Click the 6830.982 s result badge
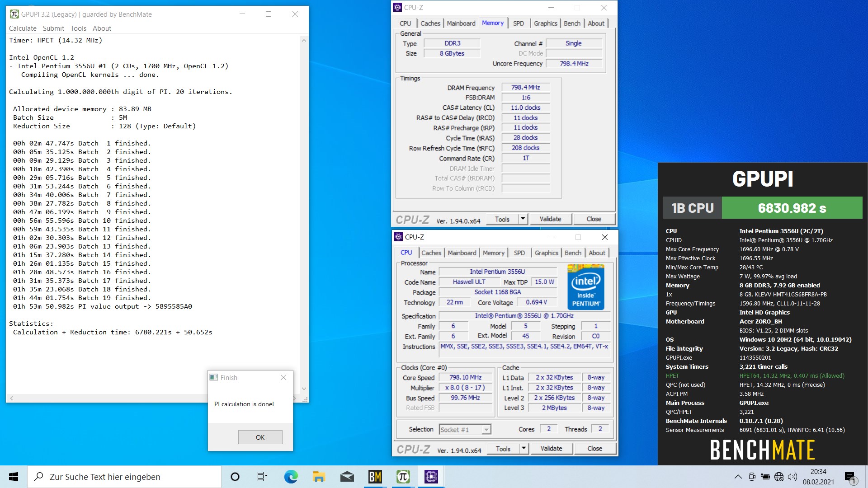The width and height of the screenshot is (868, 488). [x=792, y=208]
